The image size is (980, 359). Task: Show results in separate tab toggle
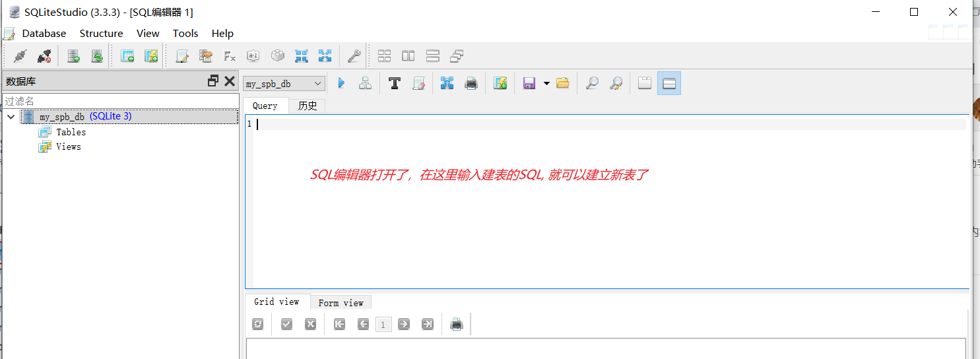645,83
